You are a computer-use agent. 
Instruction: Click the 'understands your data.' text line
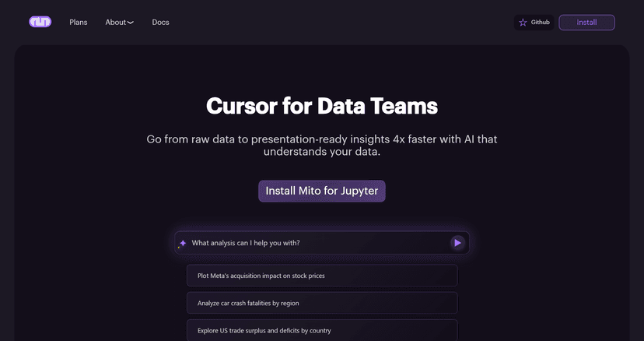coord(322,152)
